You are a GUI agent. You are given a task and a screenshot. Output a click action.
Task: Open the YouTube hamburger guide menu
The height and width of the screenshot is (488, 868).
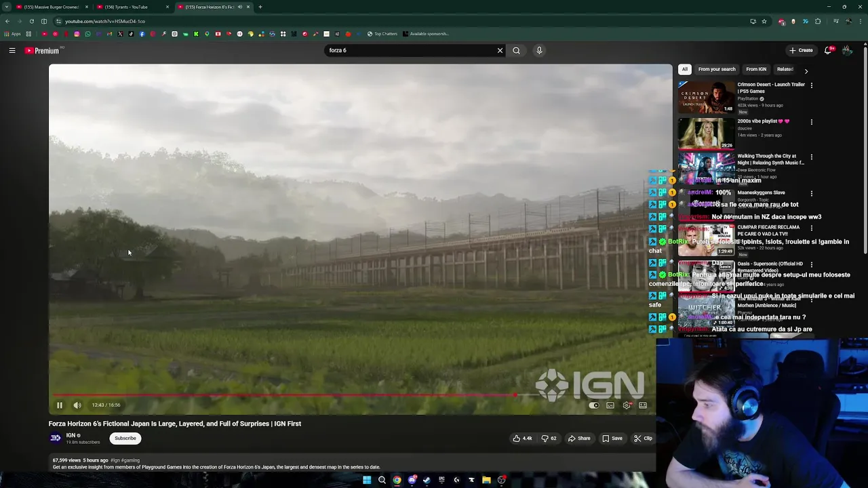[12, 50]
